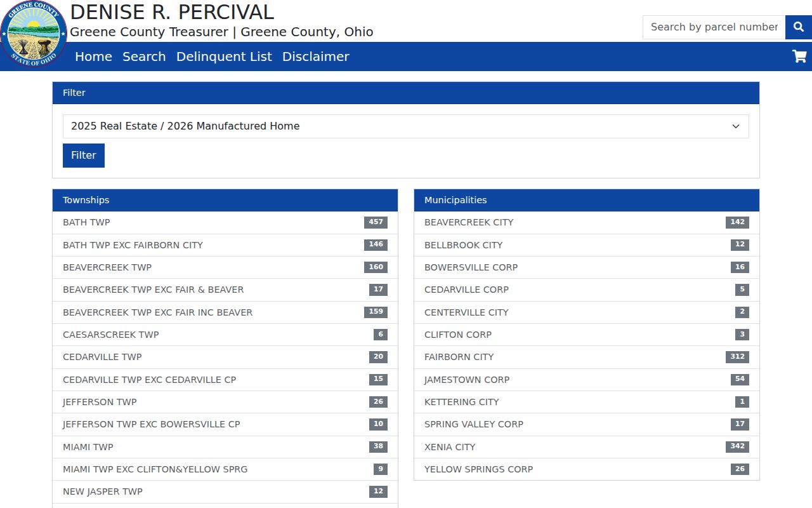Screen dimensions: 812x508
Task: View the Disclaimer page
Action: 316,57
